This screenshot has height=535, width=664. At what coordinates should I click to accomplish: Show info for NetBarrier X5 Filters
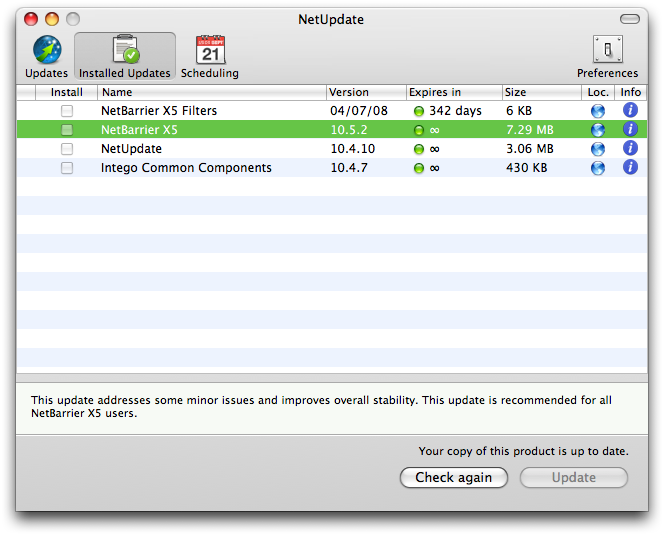click(x=630, y=110)
